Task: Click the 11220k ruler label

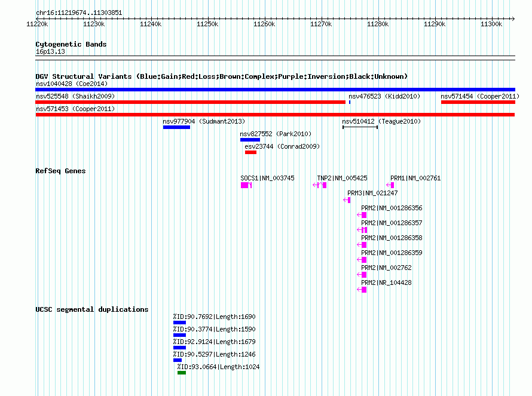Action: [37, 24]
